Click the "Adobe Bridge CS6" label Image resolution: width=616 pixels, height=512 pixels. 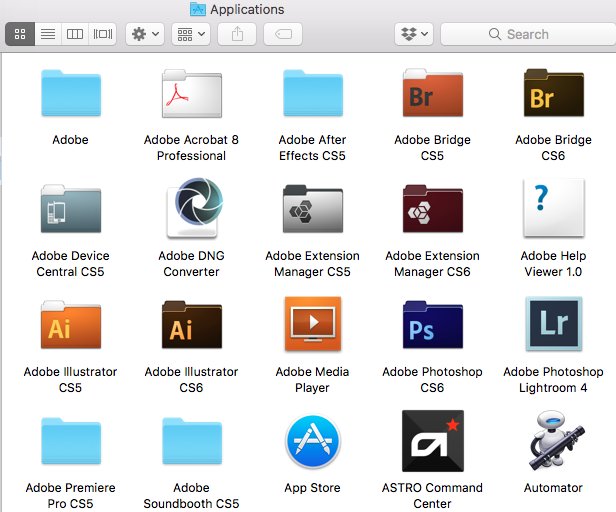coord(554,148)
